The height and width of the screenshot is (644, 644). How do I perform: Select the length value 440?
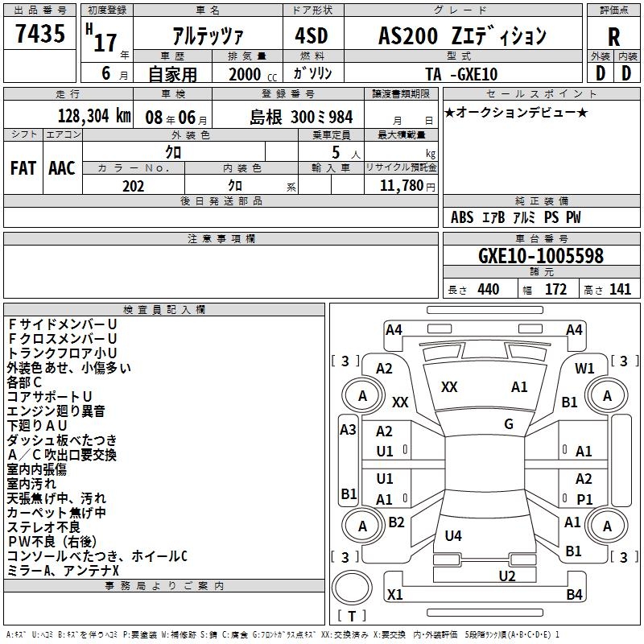[489, 289]
